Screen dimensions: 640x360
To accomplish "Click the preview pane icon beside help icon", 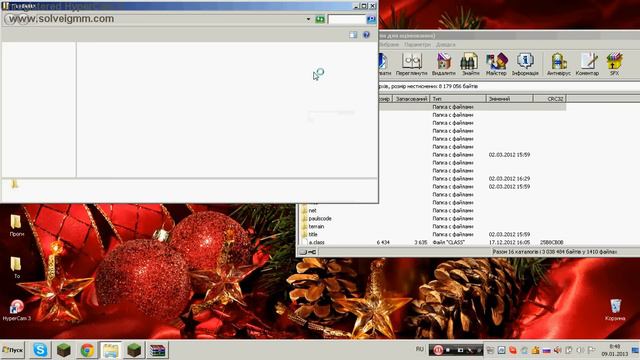I will tap(353, 35).
